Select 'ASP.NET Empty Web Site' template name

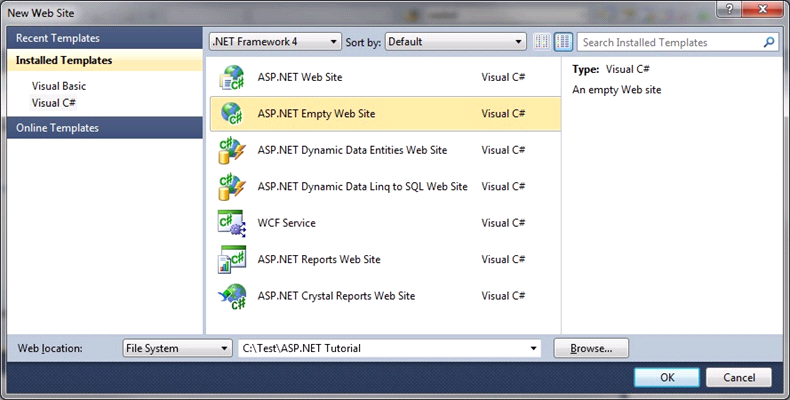tap(316, 114)
